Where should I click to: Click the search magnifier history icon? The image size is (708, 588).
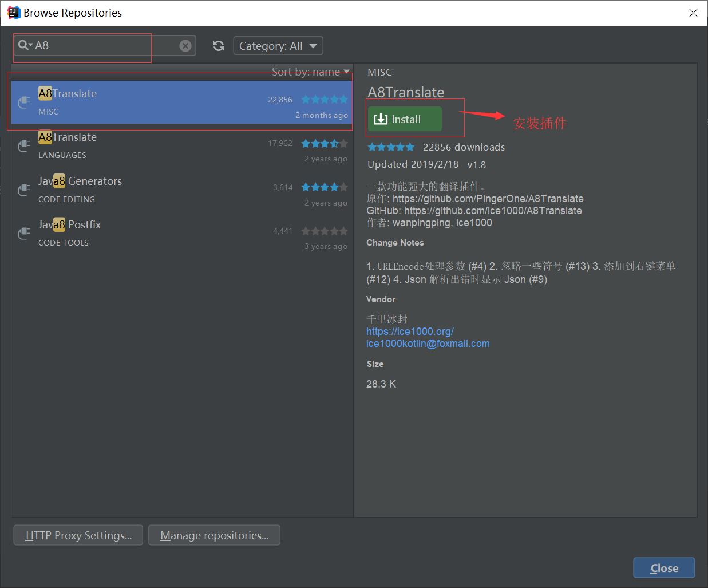25,45
